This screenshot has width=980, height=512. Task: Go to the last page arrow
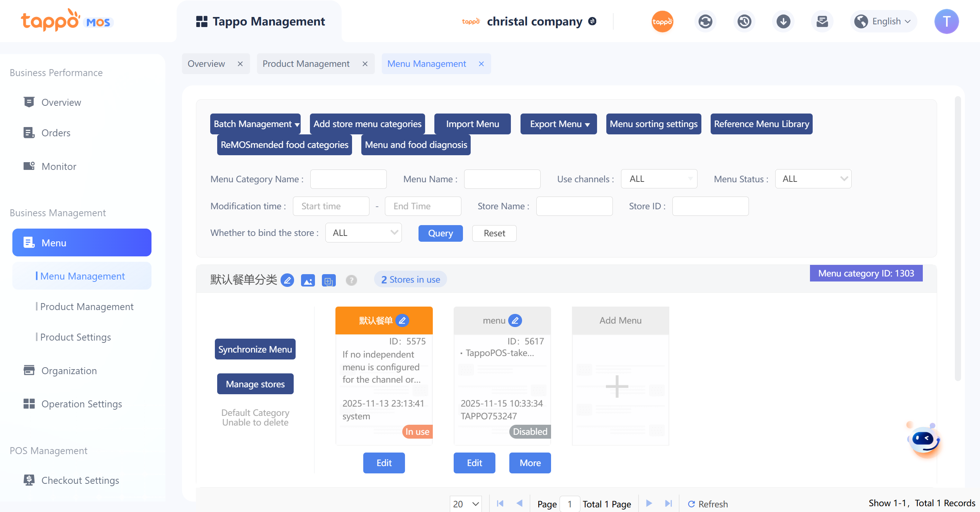[669, 504]
